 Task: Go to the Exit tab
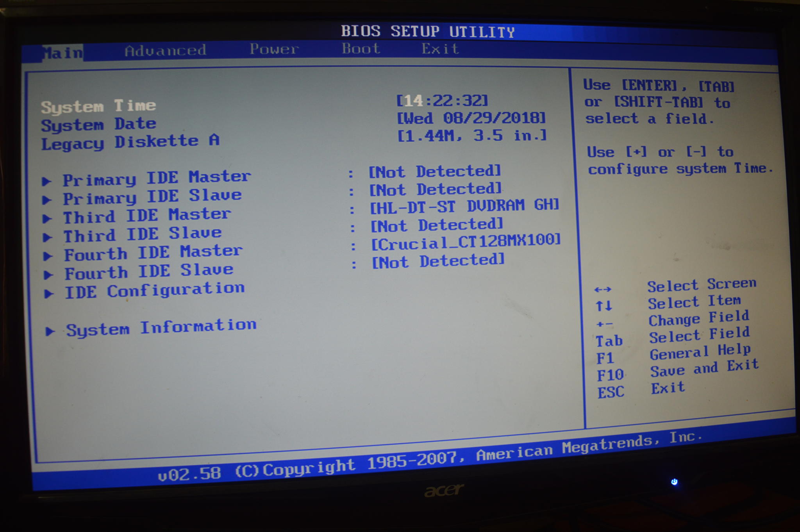tap(440, 49)
